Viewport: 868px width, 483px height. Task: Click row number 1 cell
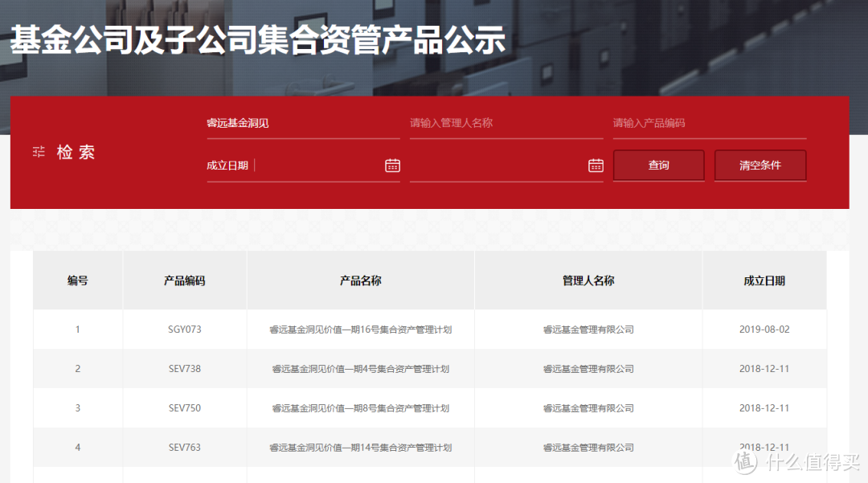[77, 330]
